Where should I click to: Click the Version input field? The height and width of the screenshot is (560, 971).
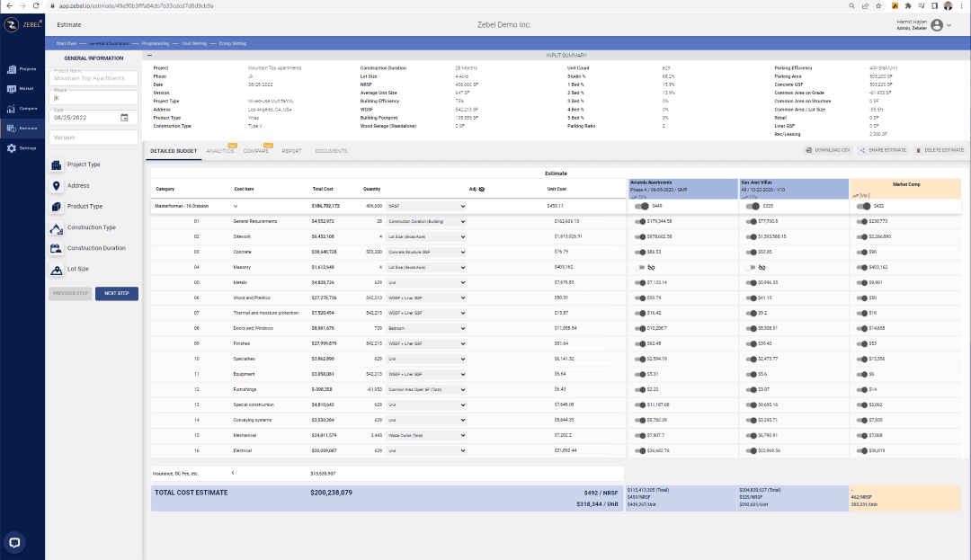[94, 137]
